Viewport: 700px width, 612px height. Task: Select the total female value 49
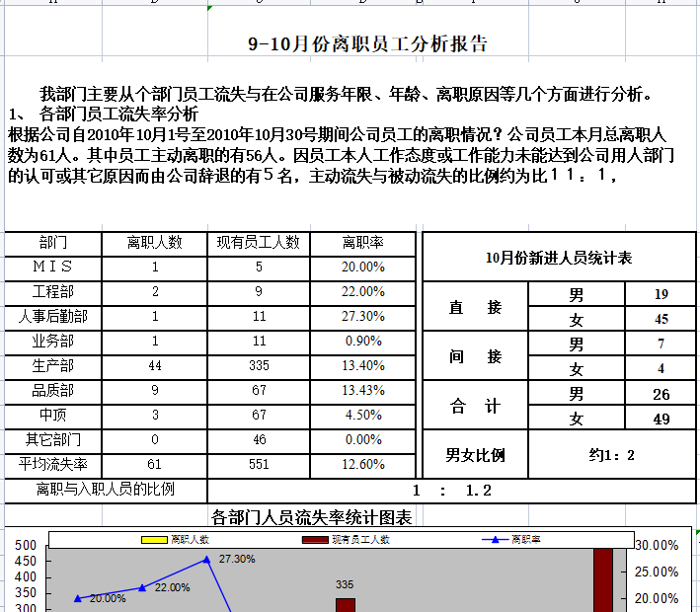(x=661, y=419)
